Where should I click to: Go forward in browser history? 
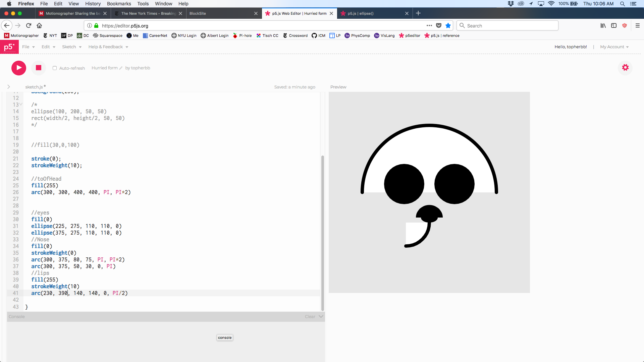click(18, 25)
